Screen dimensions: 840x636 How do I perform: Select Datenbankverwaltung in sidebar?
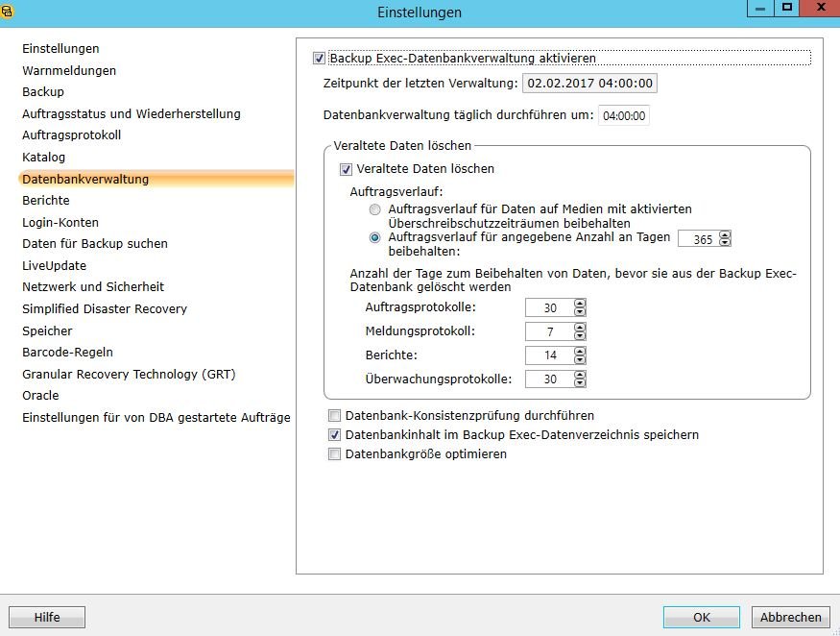coord(156,179)
